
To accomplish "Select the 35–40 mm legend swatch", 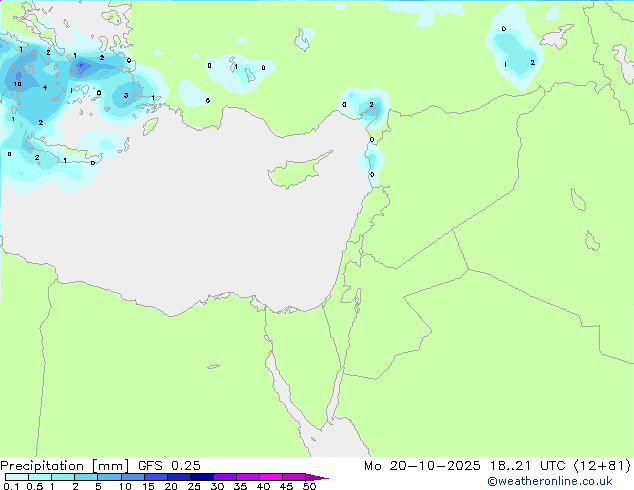I will click(x=247, y=477).
